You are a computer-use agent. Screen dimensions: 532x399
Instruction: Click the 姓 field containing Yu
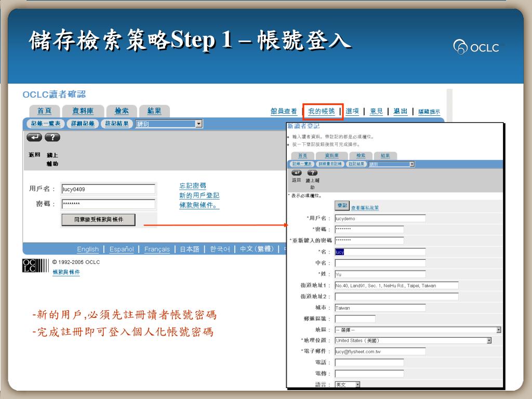[x=380, y=274]
